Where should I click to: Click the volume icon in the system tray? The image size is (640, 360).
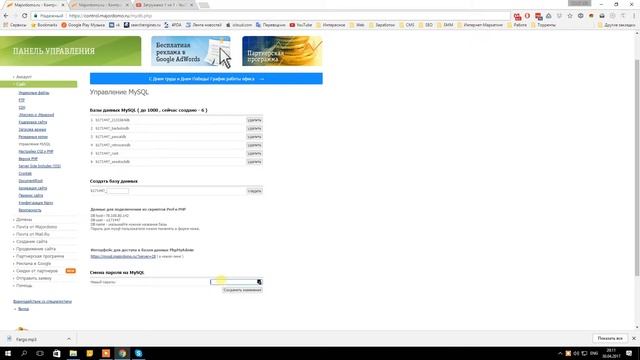[x=576, y=353]
